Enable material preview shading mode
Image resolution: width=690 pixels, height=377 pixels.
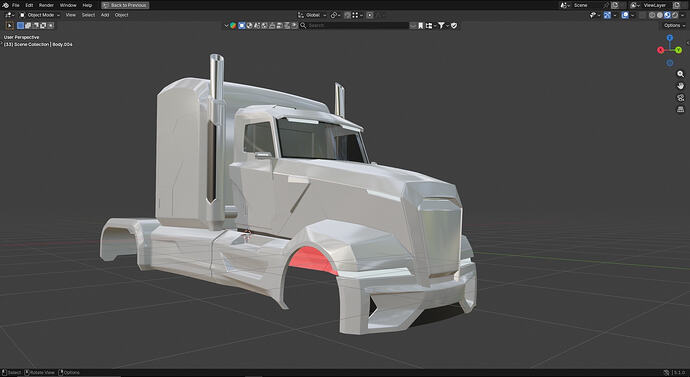coord(667,15)
